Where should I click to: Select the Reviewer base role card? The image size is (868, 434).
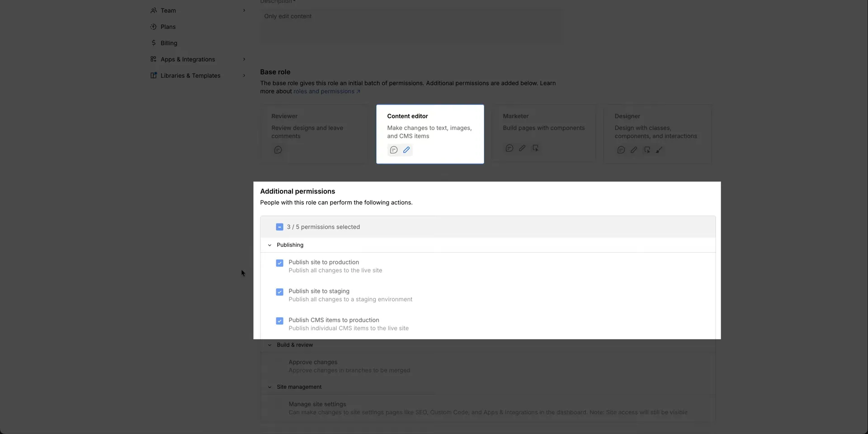[x=314, y=134]
